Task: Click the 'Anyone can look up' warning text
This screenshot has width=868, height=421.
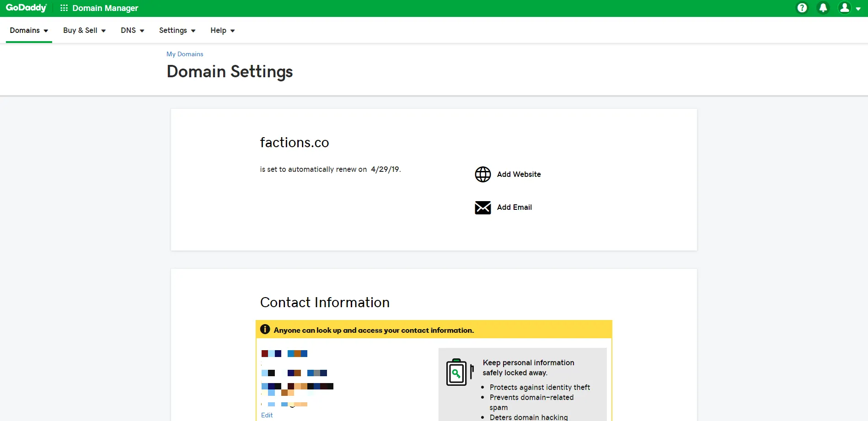Action: (374, 330)
